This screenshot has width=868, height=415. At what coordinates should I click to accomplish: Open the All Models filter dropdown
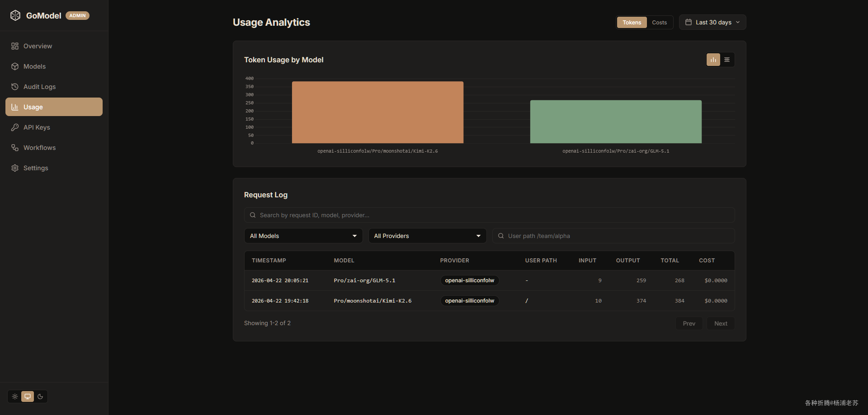(x=303, y=236)
